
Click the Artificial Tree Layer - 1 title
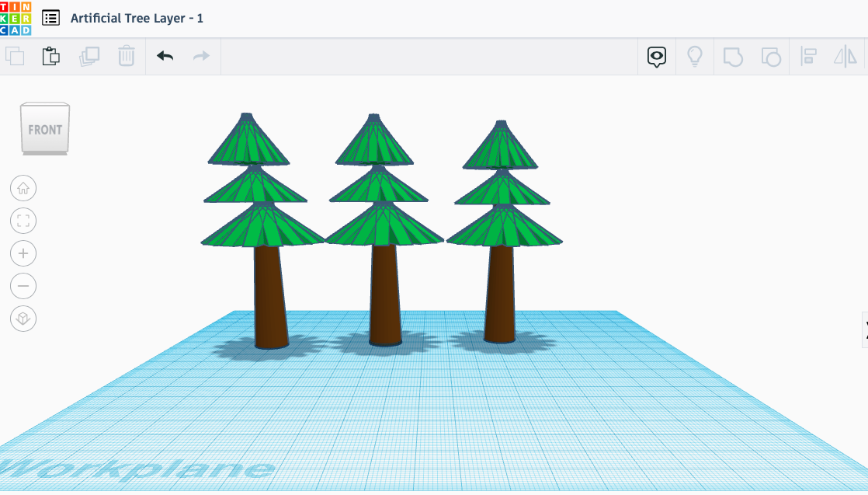pyautogui.click(x=137, y=19)
